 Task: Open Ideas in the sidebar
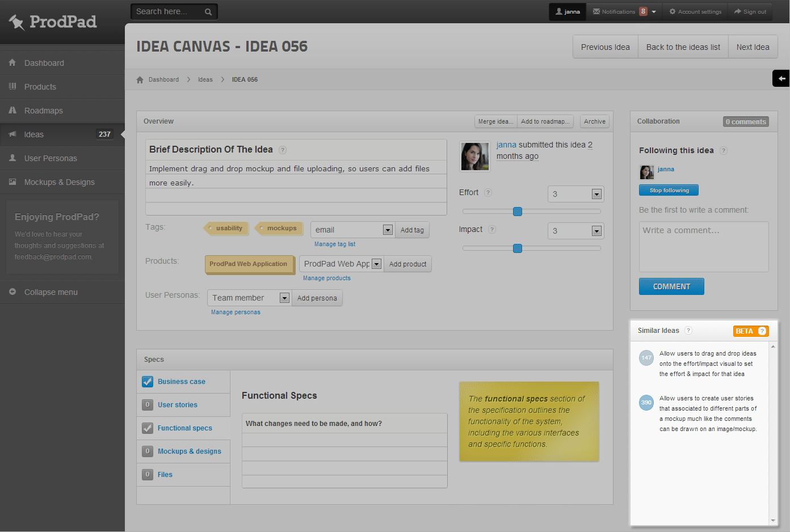click(62, 134)
